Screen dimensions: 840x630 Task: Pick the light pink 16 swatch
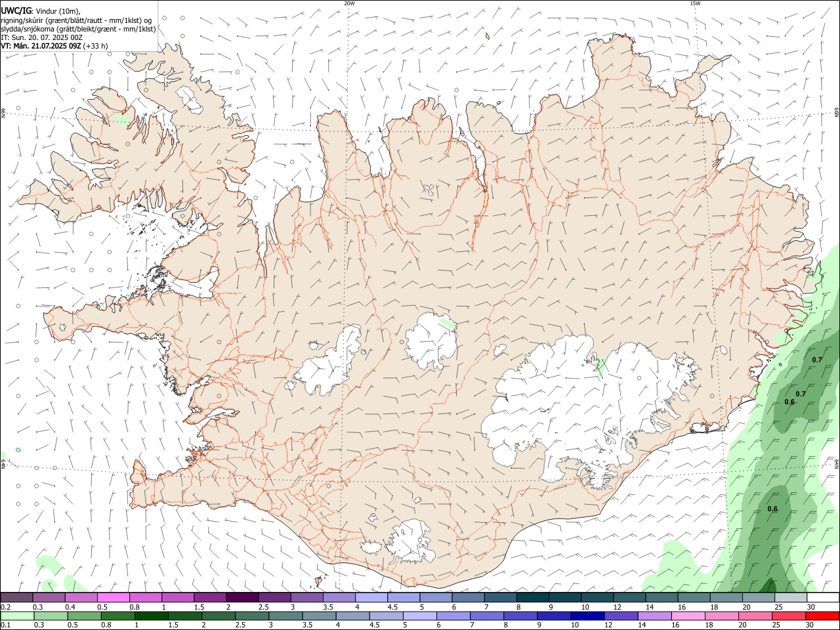click(688, 616)
